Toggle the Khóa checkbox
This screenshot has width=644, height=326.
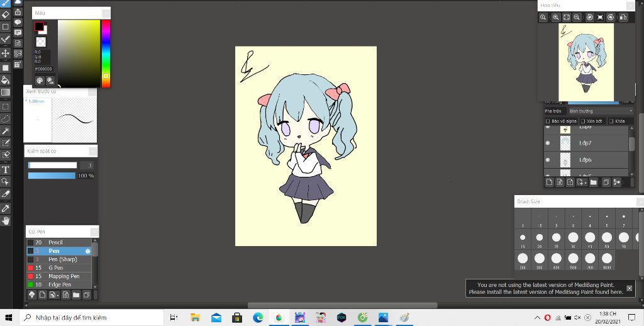(611, 121)
